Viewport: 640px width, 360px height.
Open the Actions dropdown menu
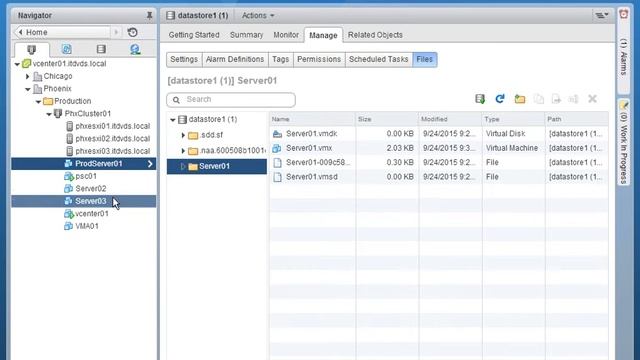pyautogui.click(x=258, y=16)
